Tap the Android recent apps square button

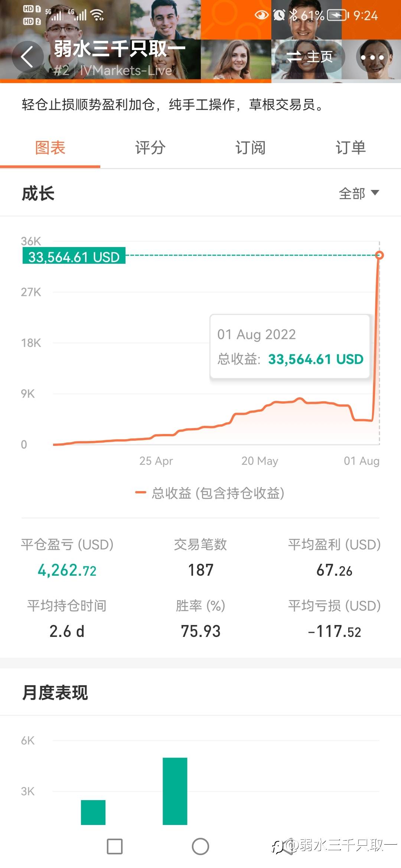(x=114, y=846)
